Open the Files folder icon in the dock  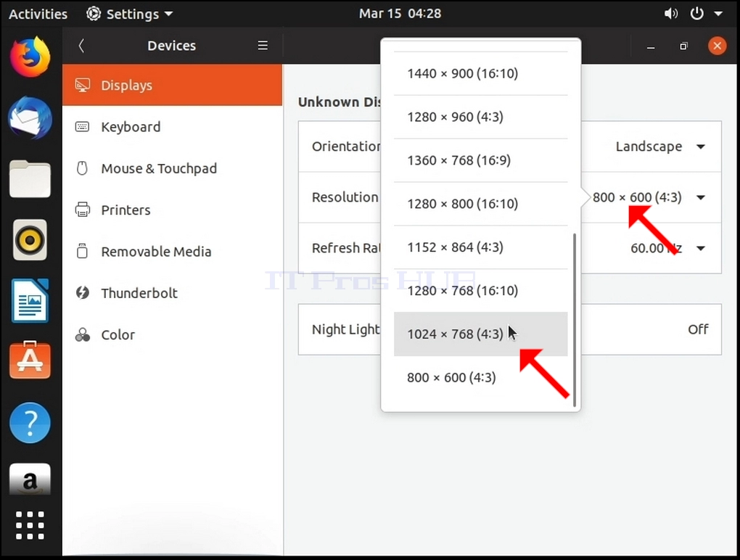click(x=30, y=178)
